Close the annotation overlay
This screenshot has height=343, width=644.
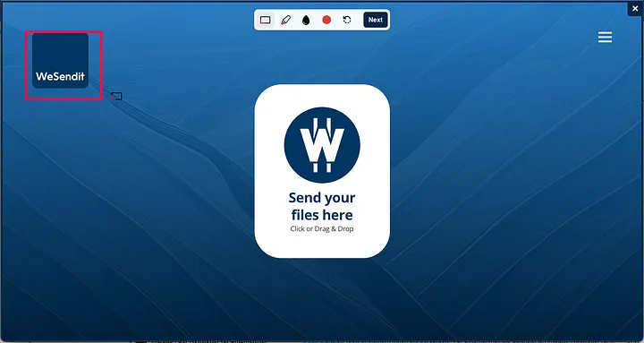coord(635,9)
